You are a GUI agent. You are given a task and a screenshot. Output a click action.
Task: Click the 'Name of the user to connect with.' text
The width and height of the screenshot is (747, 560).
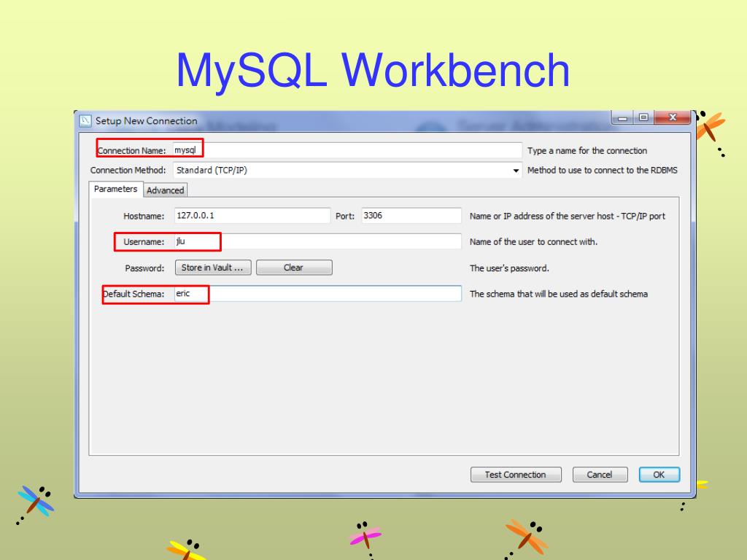[533, 242]
